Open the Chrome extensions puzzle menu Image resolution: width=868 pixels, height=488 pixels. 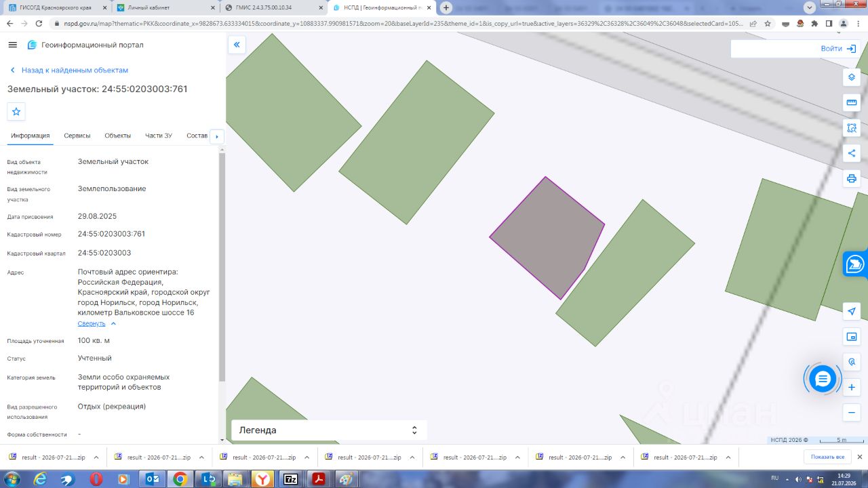[814, 23]
